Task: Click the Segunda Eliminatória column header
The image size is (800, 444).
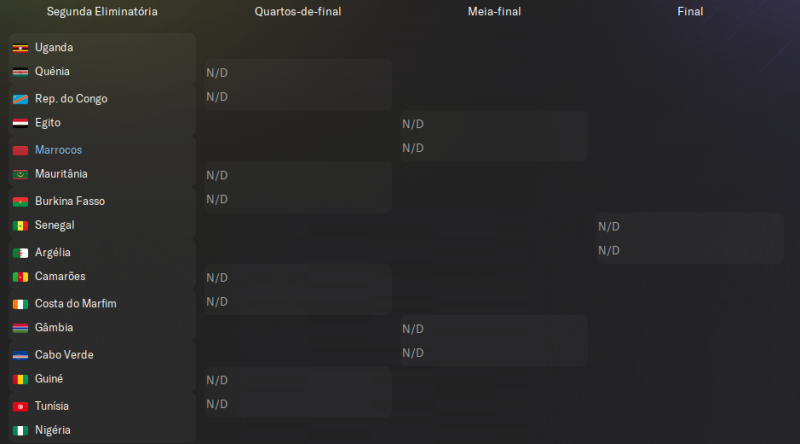Action: (x=102, y=12)
